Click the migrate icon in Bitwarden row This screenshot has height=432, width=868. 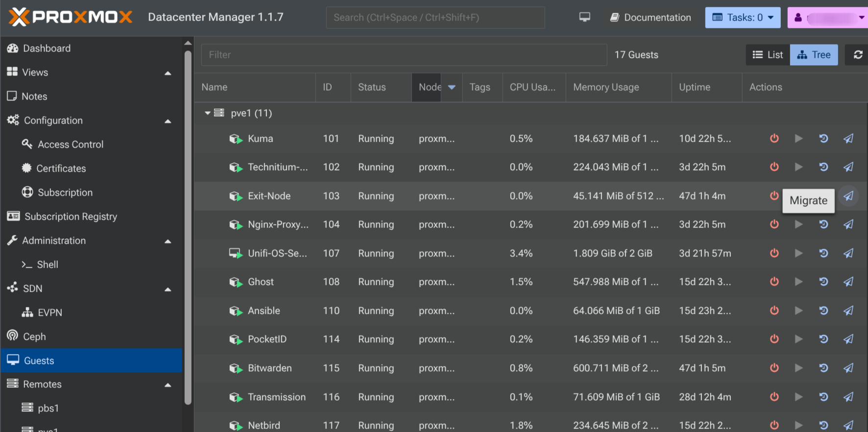click(x=848, y=368)
